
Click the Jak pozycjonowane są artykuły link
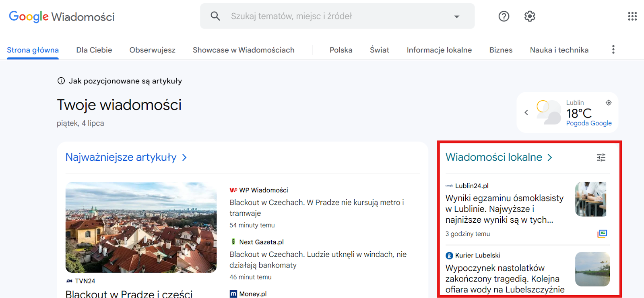[125, 81]
